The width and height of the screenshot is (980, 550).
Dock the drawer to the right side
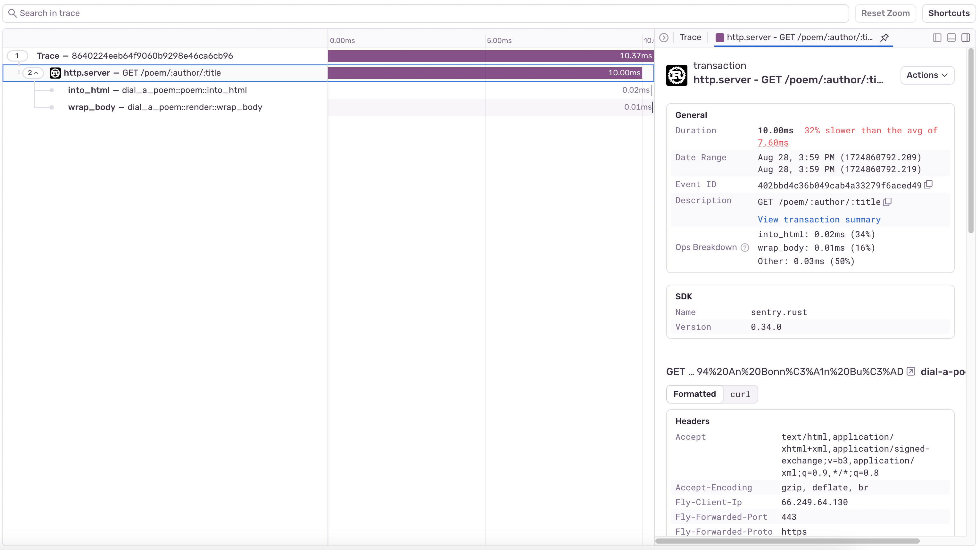click(966, 37)
